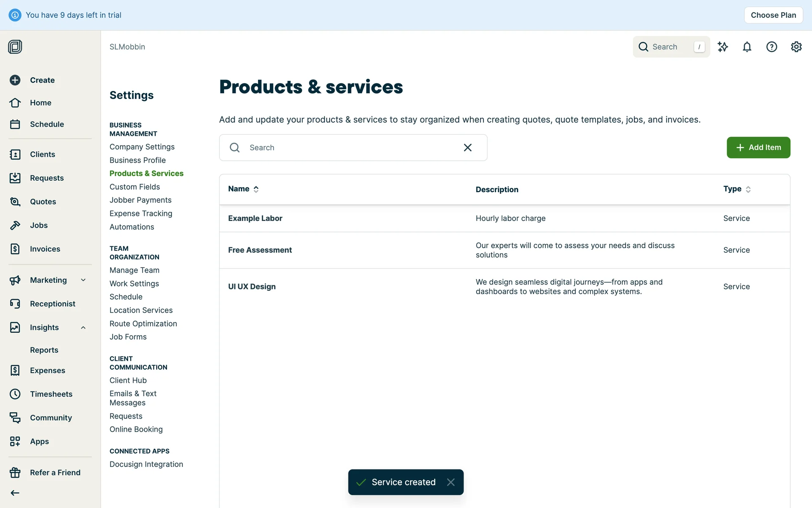The height and width of the screenshot is (508, 812).
Task: Go to Manage Team settings
Action: click(x=134, y=270)
